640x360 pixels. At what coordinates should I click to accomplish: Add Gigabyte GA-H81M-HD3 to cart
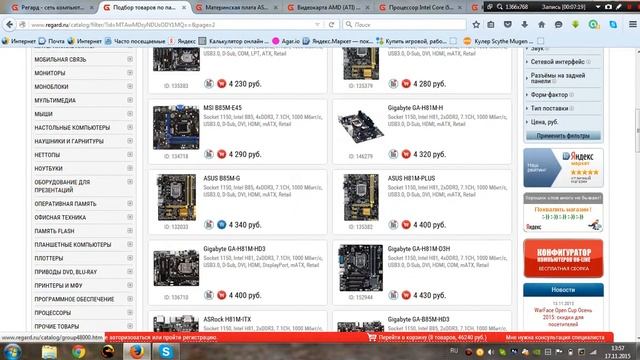[222, 295]
